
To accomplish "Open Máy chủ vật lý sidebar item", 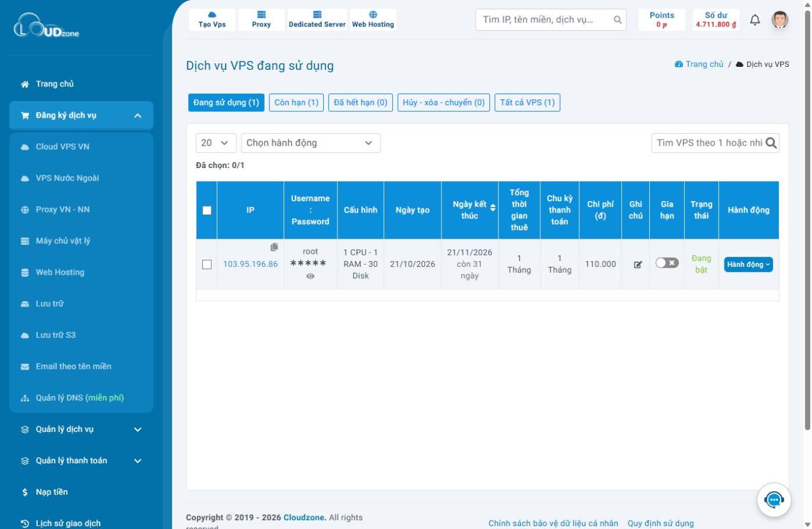I will 81,241.
